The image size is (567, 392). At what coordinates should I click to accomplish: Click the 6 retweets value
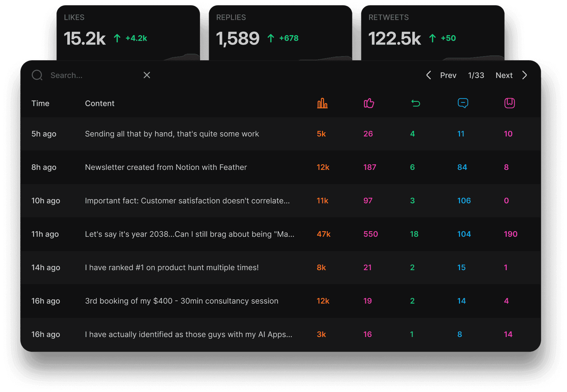412,167
